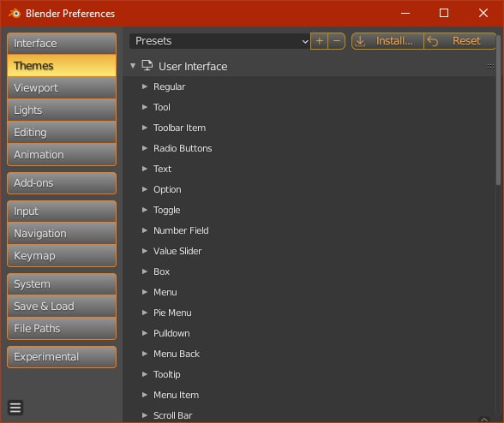This screenshot has width=504, height=423.
Task: Close the Blender Preferences window
Action: tap(483, 13)
